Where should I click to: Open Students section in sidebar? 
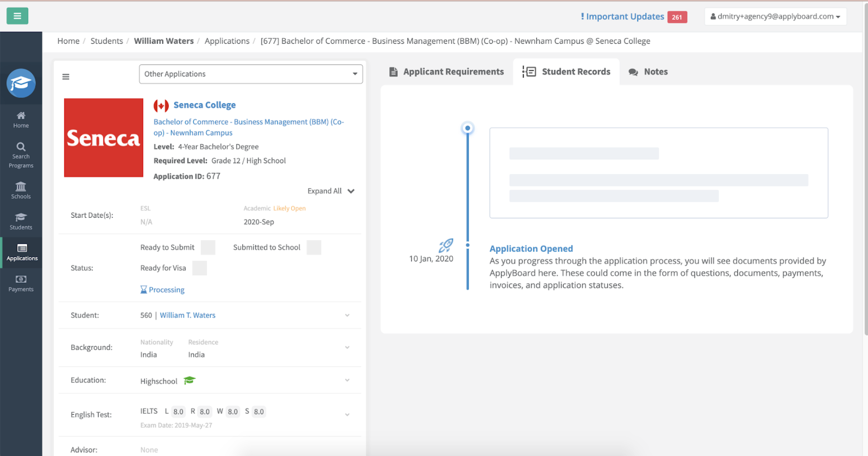coord(21,221)
